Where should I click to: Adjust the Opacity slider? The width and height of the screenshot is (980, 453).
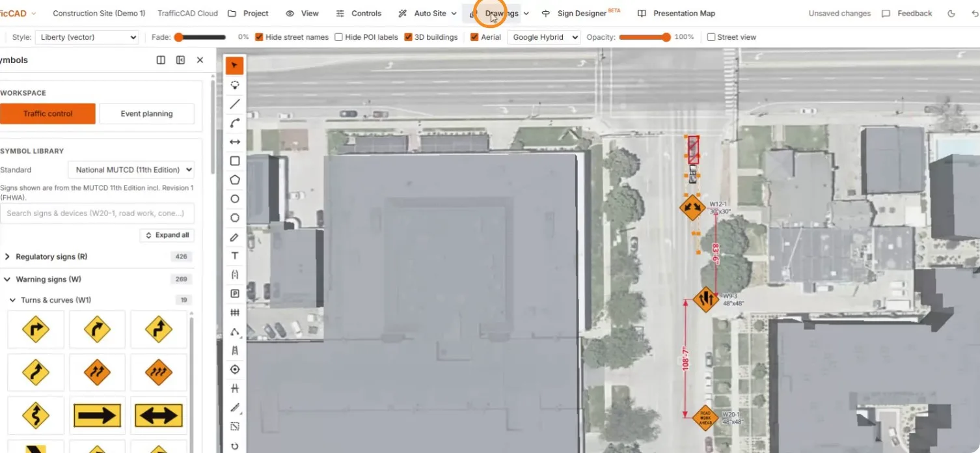pyautogui.click(x=644, y=37)
